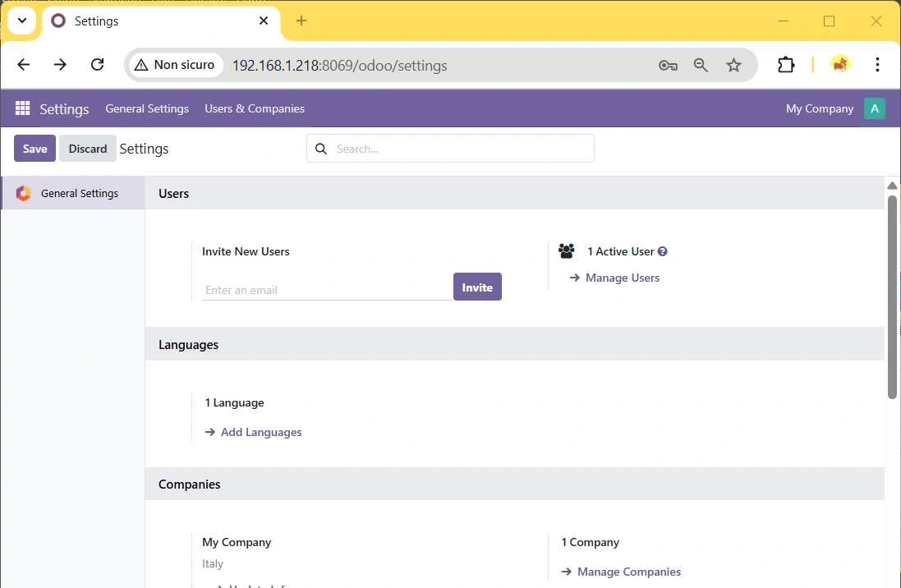
Task: Reload the page with the refresh icon
Action: pos(97,64)
